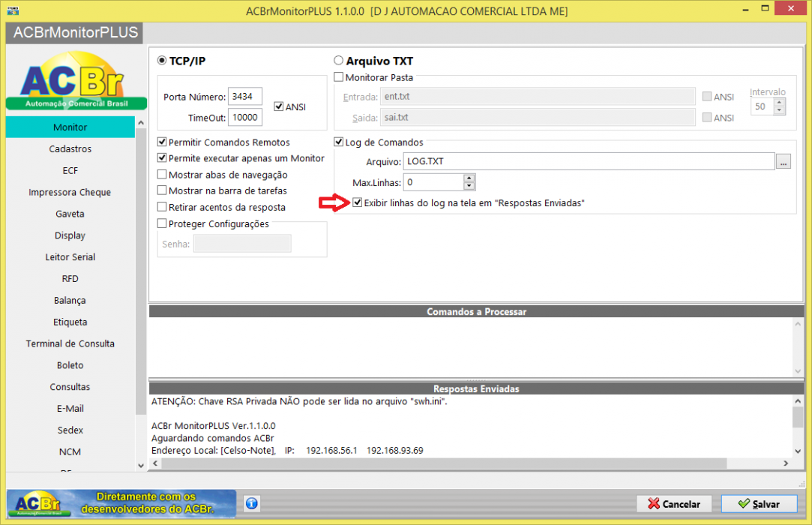Click the ACBrMonitorPLUS header label
This screenshot has height=525, width=812.
pos(76,33)
